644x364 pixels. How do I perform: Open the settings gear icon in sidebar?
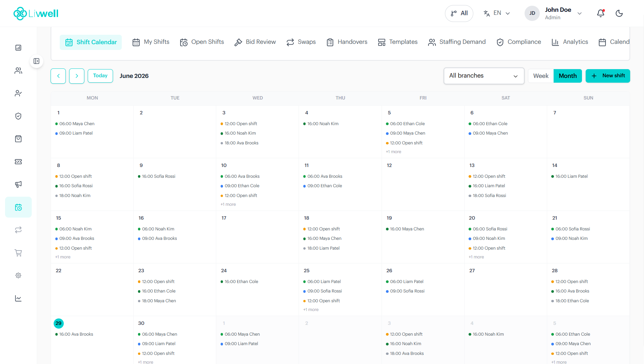18,276
